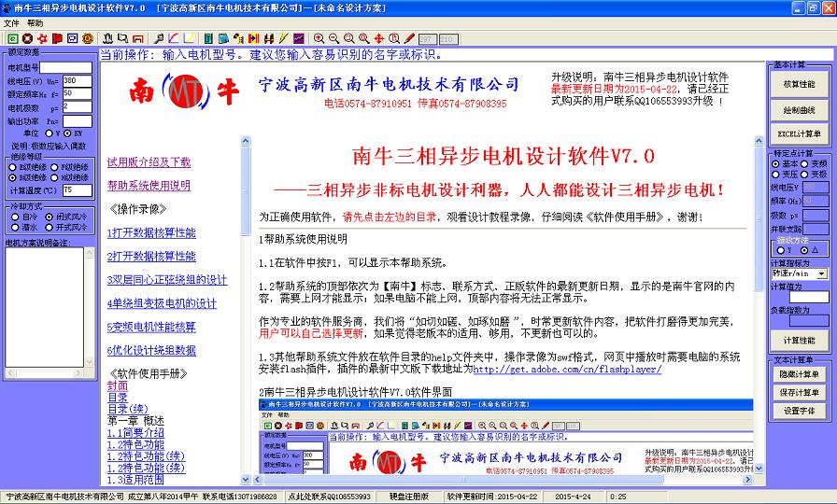Open the 试用版介绍及下载 link
The height and width of the screenshot is (504, 837).
pyautogui.click(x=149, y=162)
